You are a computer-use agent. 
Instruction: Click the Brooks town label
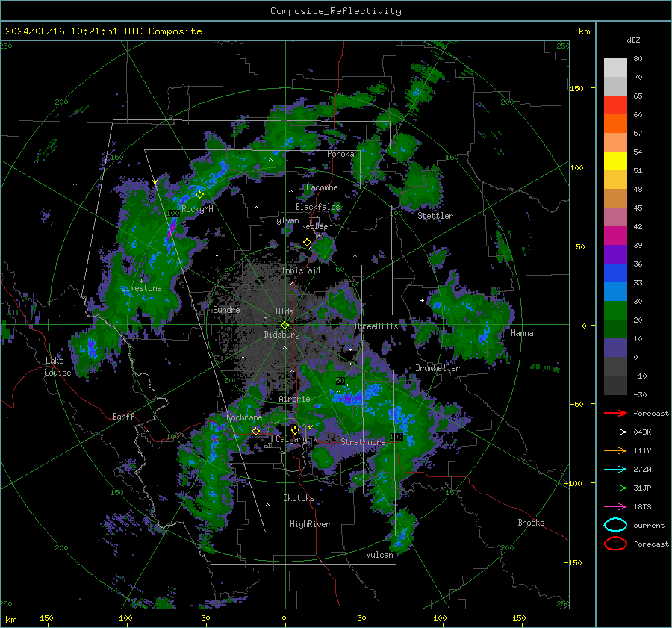pos(531,523)
